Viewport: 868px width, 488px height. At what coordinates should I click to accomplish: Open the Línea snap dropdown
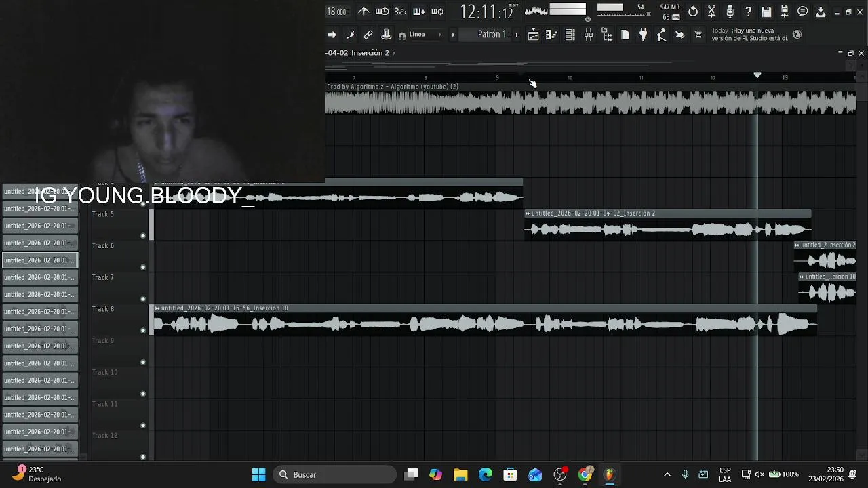[x=425, y=35]
